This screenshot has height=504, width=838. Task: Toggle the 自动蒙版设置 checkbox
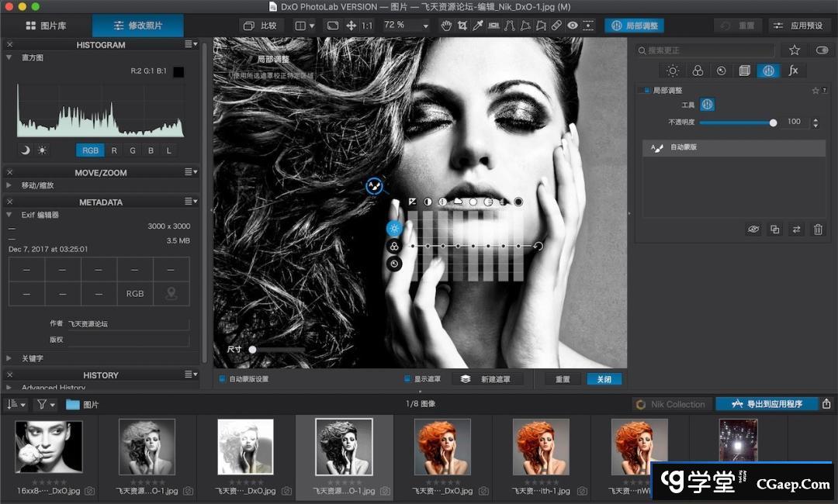[223, 379]
